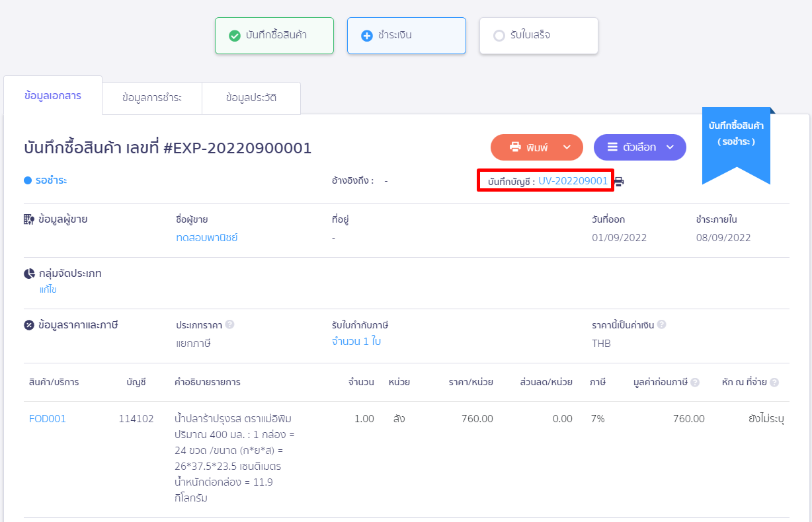This screenshot has width=812, height=522.
Task: Click the building icon beside ข้อมูลผู้ขาย
Action: point(29,219)
